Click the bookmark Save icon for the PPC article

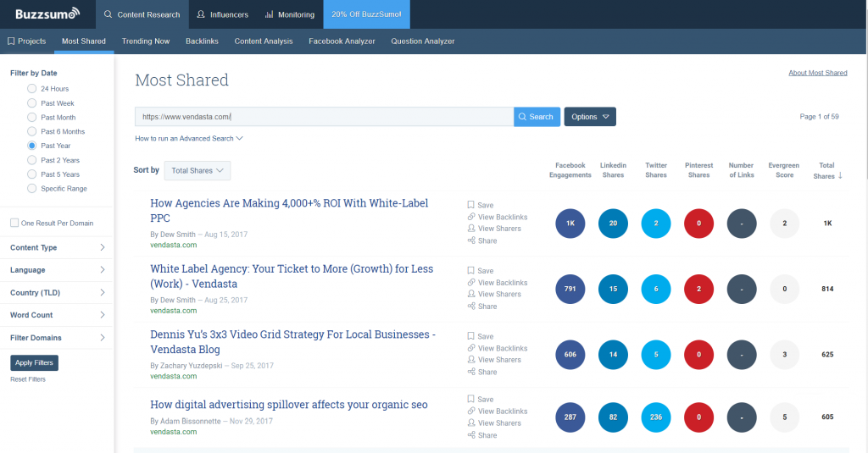pyautogui.click(x=471, y=205)
